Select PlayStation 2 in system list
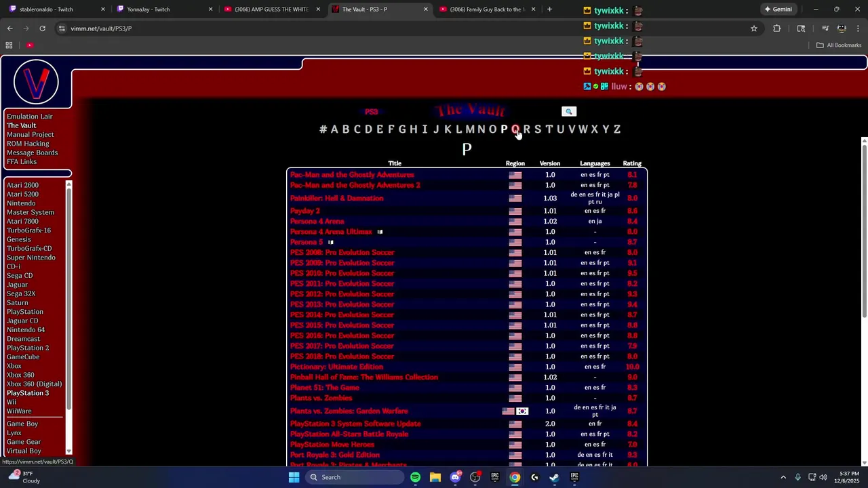The image size is (868, 488). tap(27, 348)
